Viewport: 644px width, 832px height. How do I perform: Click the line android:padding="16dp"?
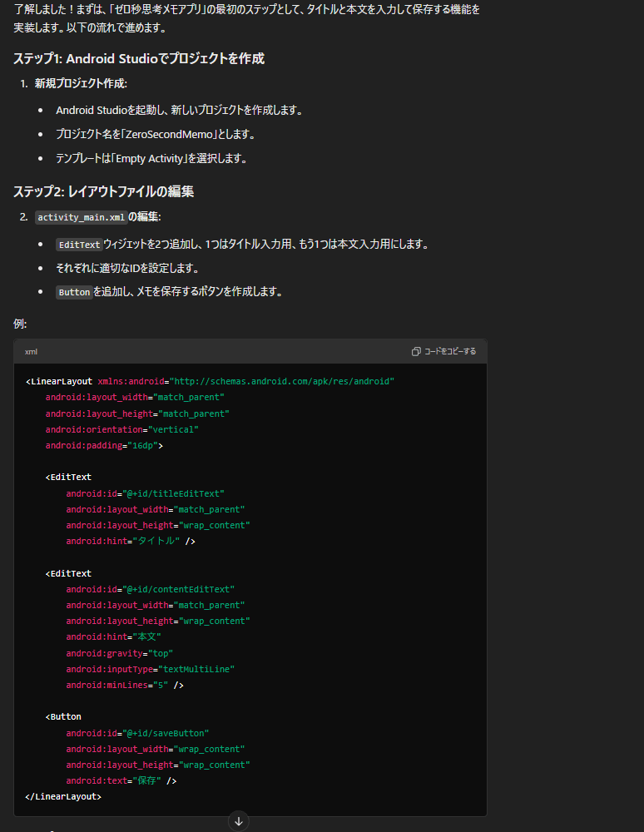[104, 445]
